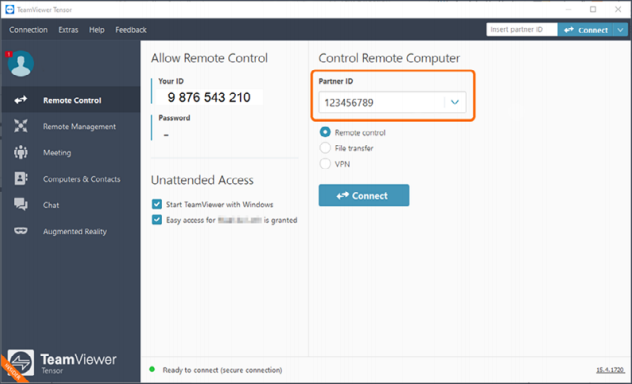The height and width of the screenshot is (384, 632).
Task: Click the Ready to connect status text
Action: tap(222, 370)
